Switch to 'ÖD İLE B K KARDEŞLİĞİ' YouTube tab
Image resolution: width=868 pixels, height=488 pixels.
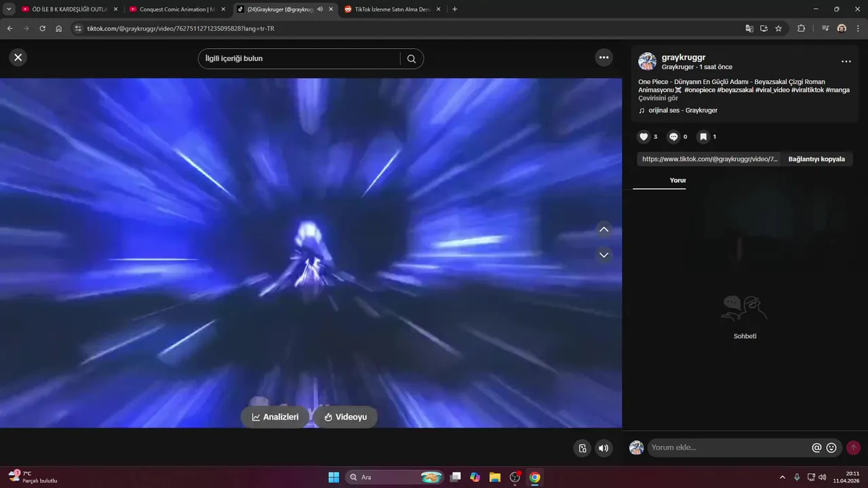coord(70,9)
